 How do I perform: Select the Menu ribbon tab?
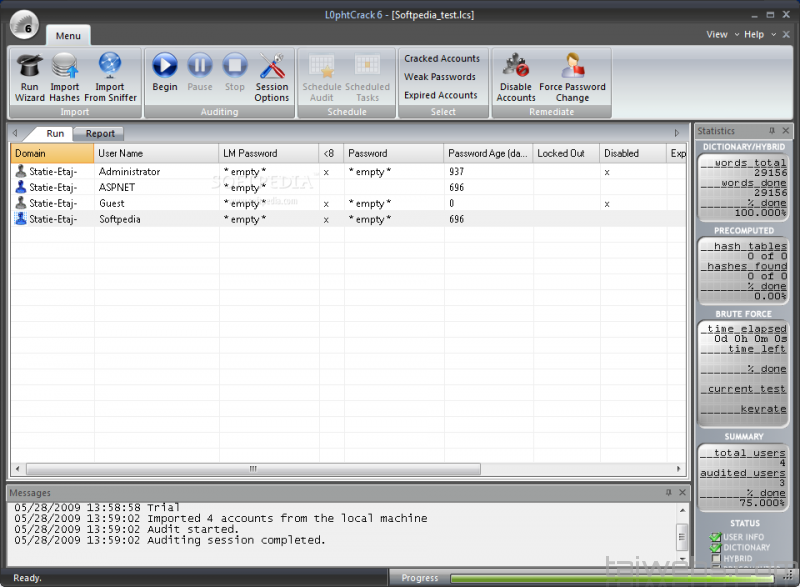[x=68, y=36]
